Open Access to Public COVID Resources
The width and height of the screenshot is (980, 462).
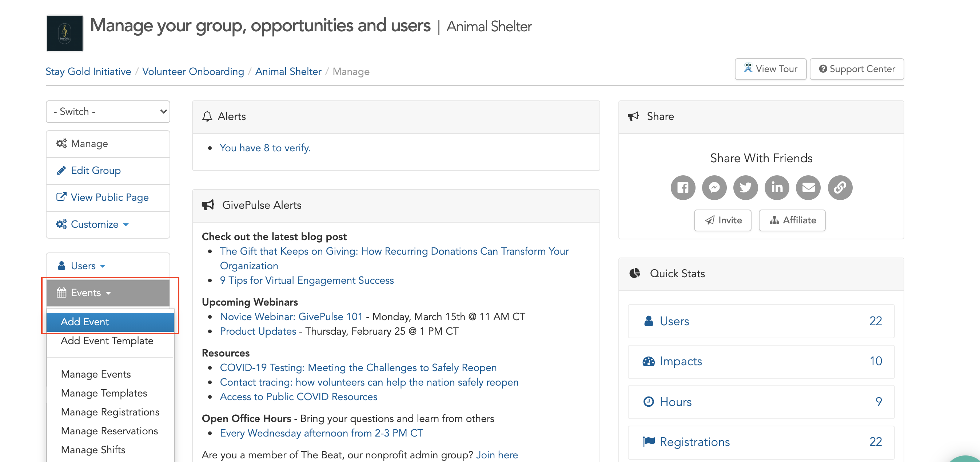(298, 397)
